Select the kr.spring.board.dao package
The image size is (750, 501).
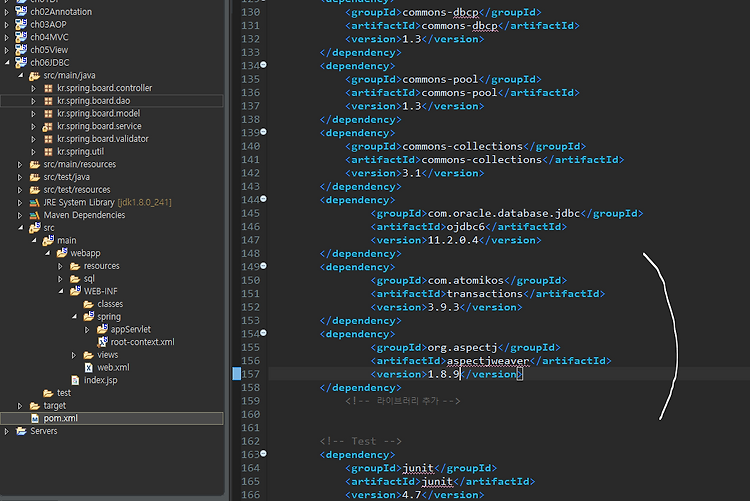tap(94, 101)
